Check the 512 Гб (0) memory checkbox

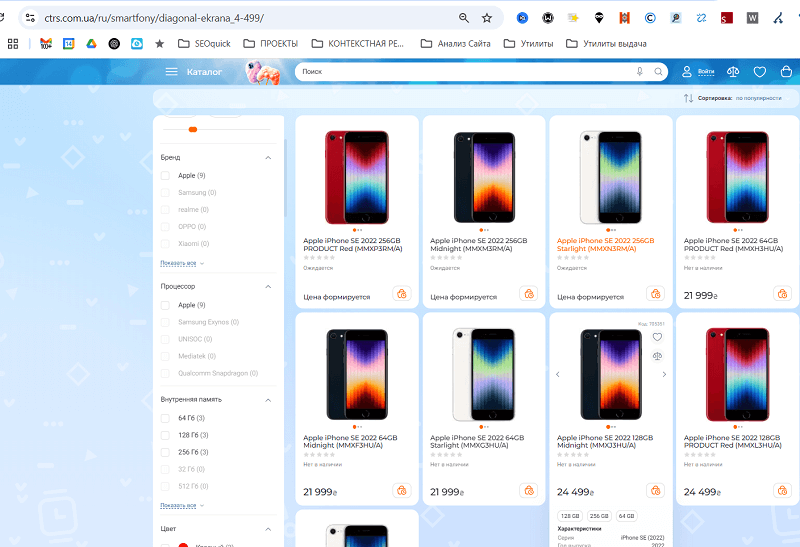pos(165,486)
